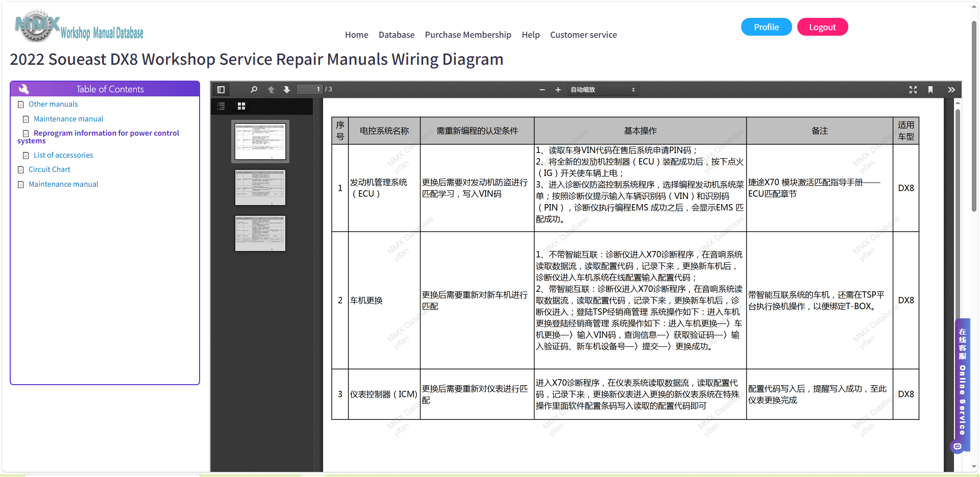Viewport: 980px width, 477px height.
Task: Show the document outline view in sidebar
Action: click(x=221, y=106)
